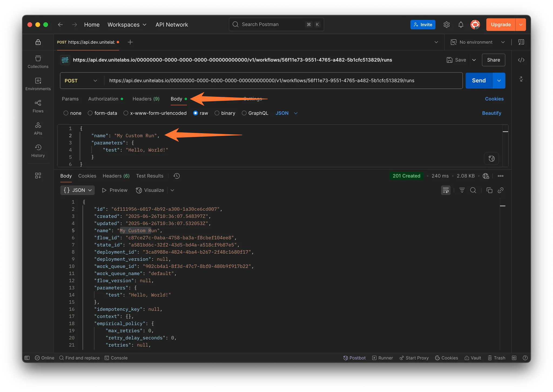The width and height of the screenshot is (553, 392).
Task: Toggle sidebar from status bar icon
Action: pyautogui.click(x=27, y=358)
